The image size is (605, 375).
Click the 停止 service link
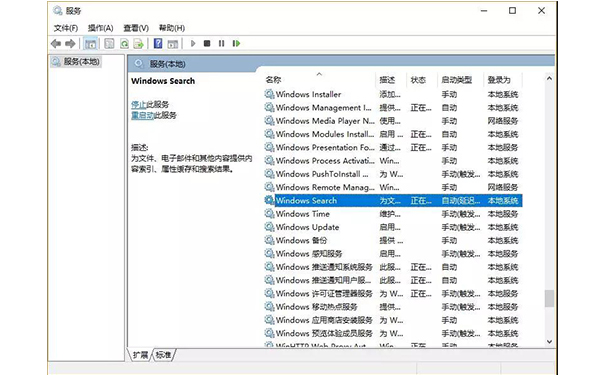coord(139,105)
